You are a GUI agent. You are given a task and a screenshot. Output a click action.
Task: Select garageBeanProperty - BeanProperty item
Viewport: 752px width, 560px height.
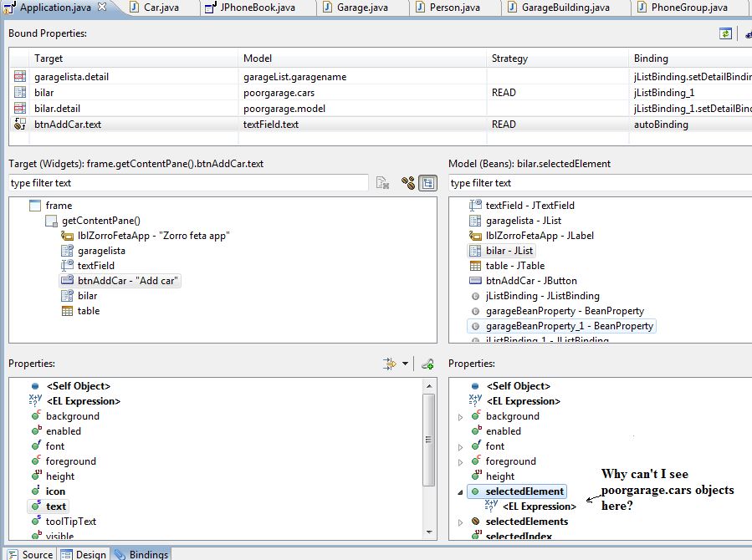tap(565, 310)
